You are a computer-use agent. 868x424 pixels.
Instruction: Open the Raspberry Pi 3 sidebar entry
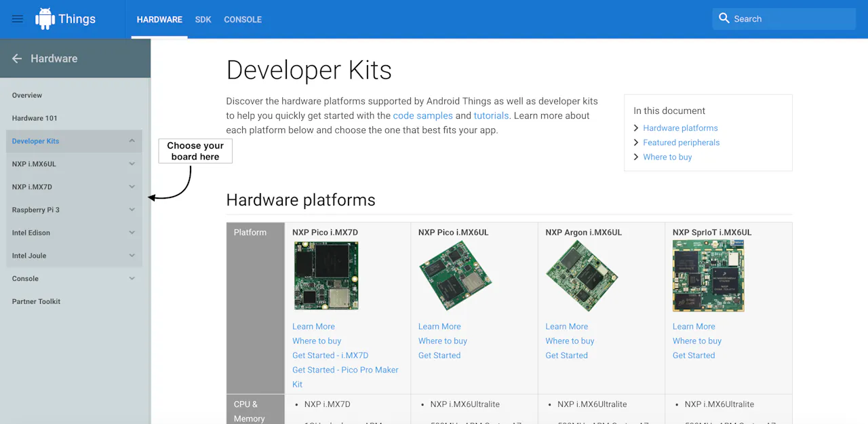click(36, 210)
